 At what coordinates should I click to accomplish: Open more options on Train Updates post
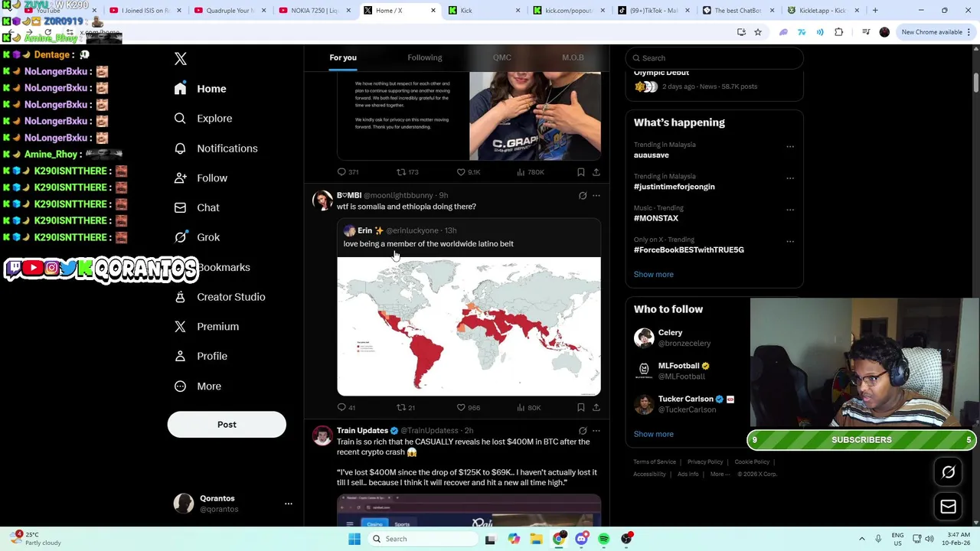(596, 431)
